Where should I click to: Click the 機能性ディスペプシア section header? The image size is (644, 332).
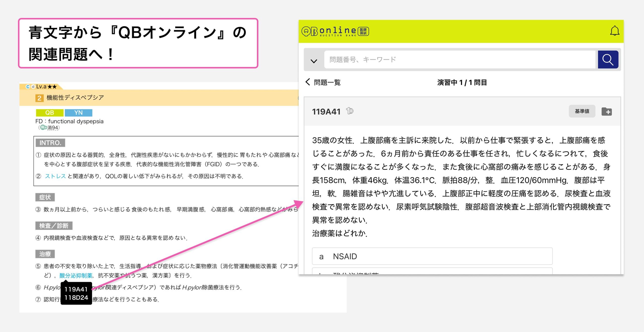(75, 98)
